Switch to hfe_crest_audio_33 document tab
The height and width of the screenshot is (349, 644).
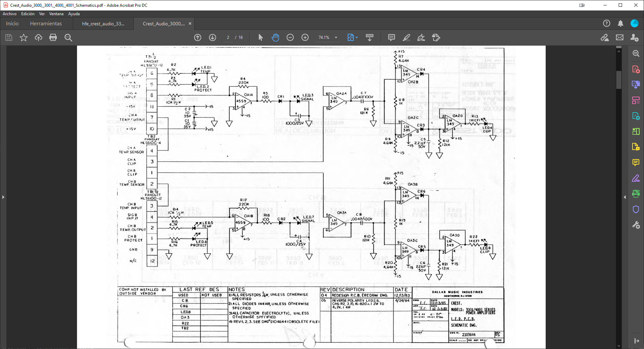[x=103, y=24]
